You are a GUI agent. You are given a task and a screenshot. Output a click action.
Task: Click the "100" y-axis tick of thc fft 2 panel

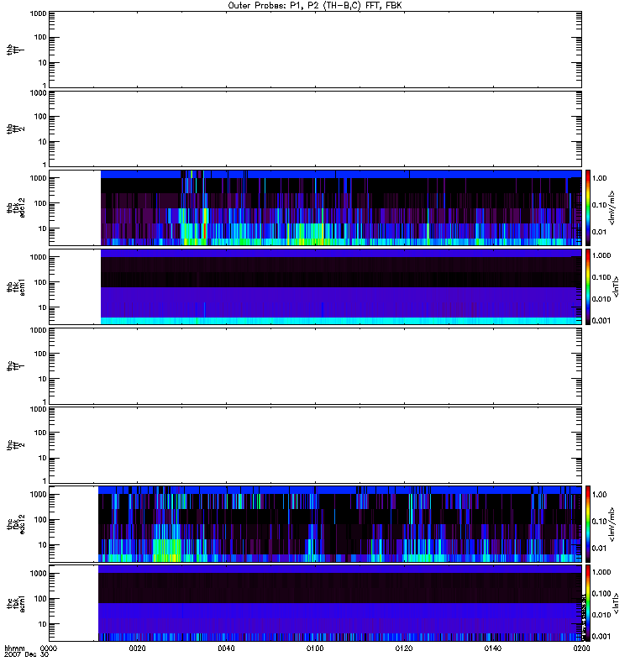click(40, 433)
